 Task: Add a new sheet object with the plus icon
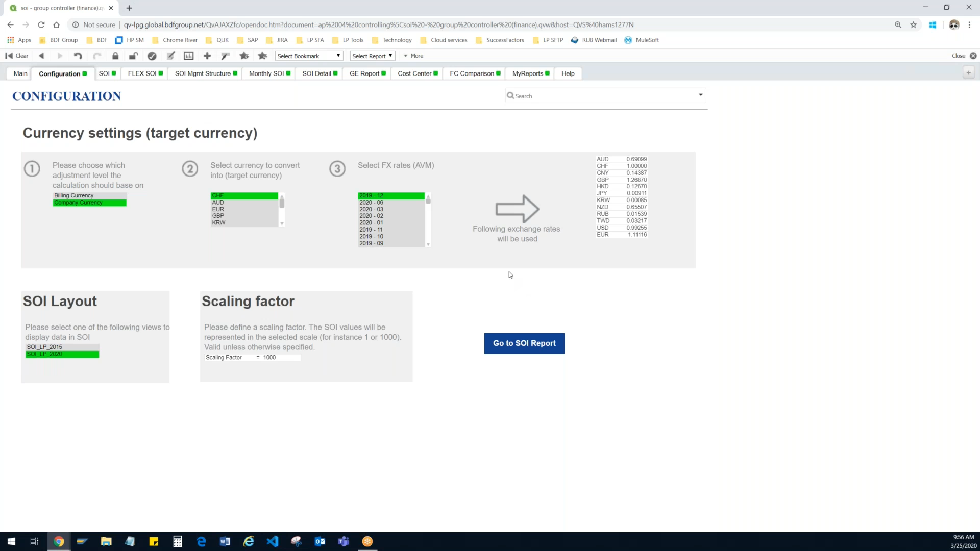coord(207,56)
